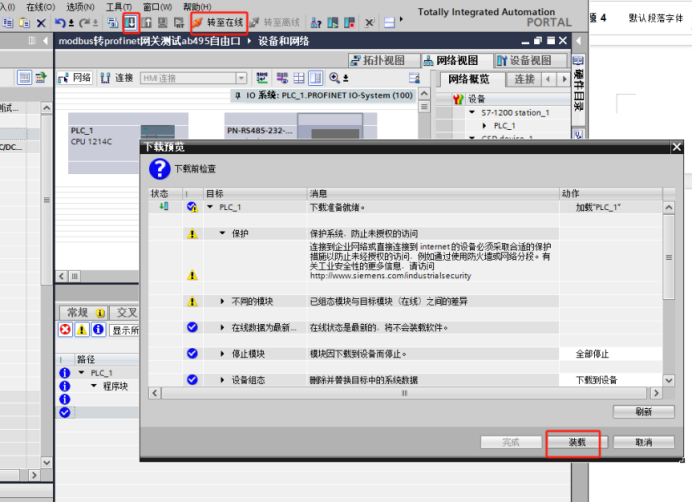Select the 连接 tab in overview panel
This screenshot has height=502, width=692.
pyautogui.click(x=523, y=79)
